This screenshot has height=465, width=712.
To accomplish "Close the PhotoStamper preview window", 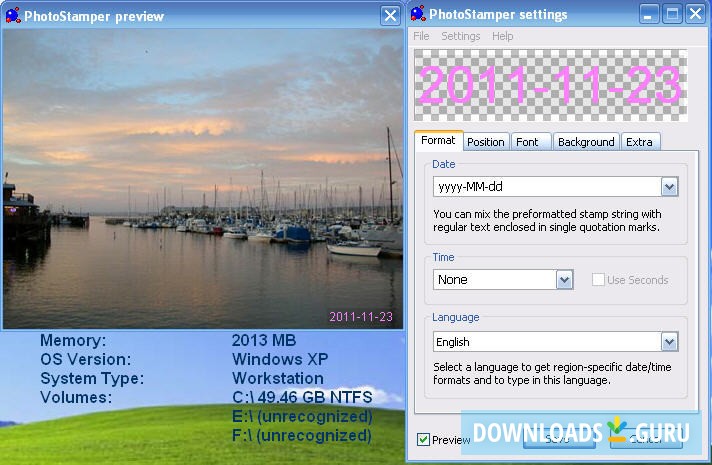I will click(x=390, y=16).
